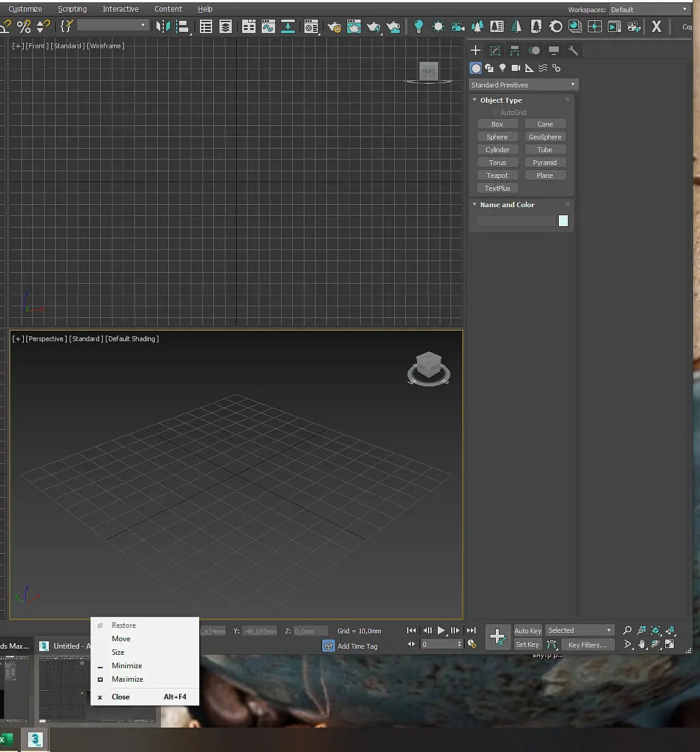Viewport: 700px width, 752px height.
Task: Click the object color swatch
Action: click(563, 221)
